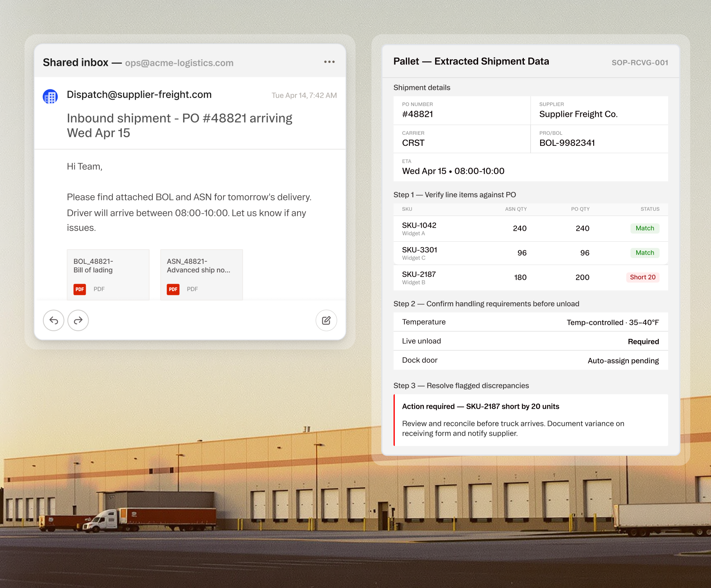711x588 pixels.
Task: Open the ASN_48821 Advanced ship notice attachment
Action: pos(201,275)
